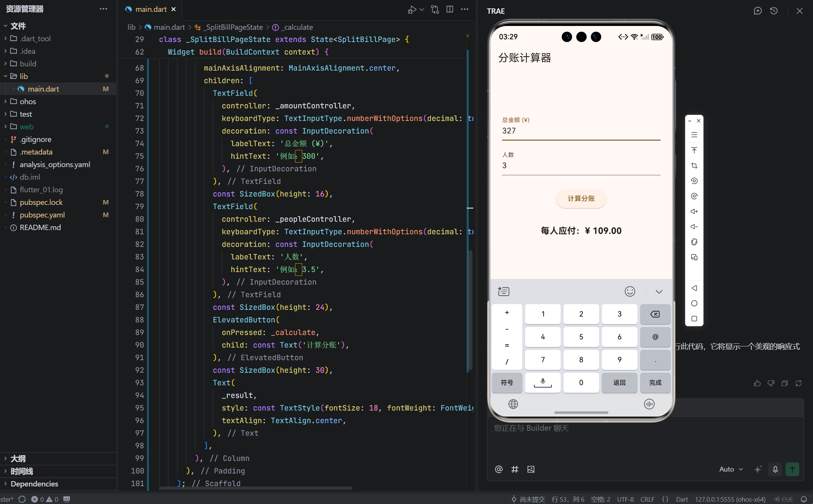Toggle the chat voice input microphone
Screen dimensions: 813x504
coord(775,469)
